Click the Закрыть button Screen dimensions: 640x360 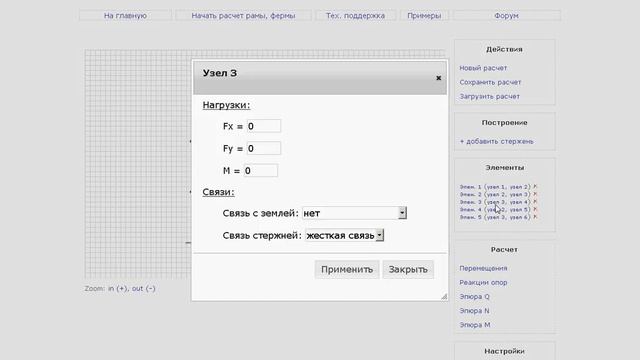click(408, 269)
